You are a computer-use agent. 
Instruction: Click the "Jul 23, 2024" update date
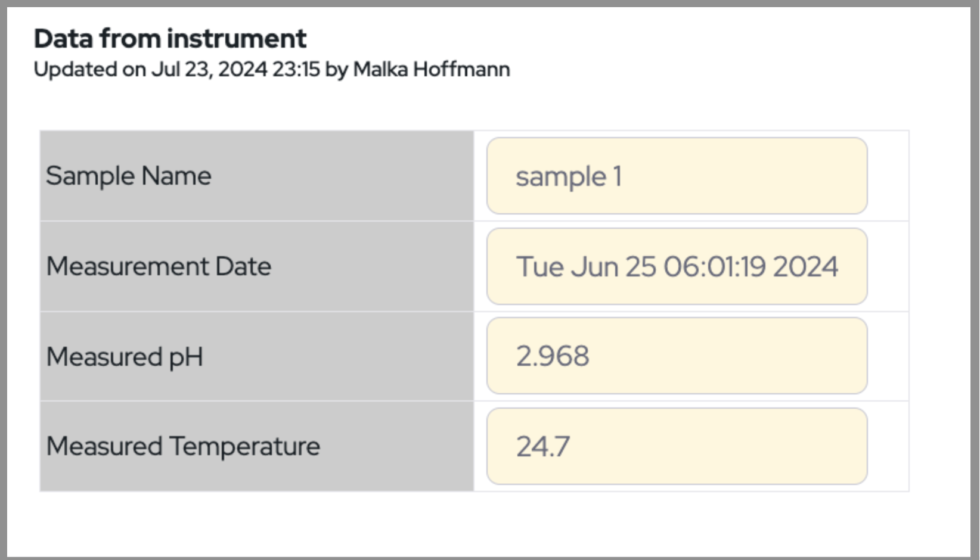(209, 70)
